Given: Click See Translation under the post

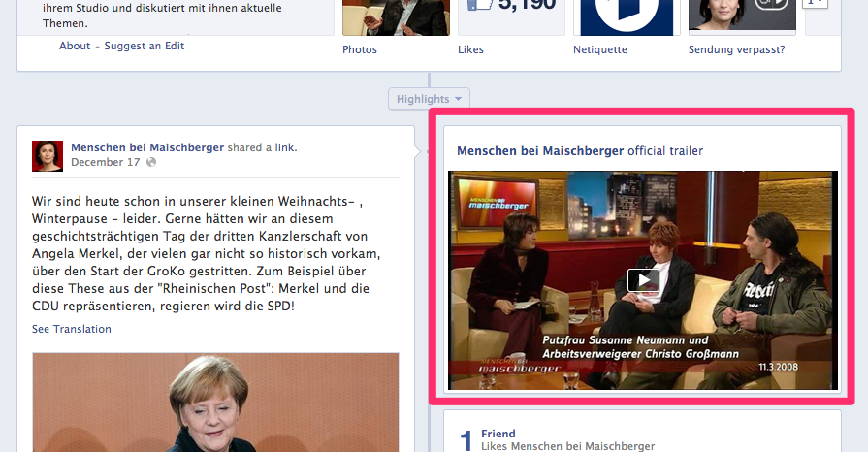Looking at the screenshot, I should pyautogui.click(x=72, y=329).
